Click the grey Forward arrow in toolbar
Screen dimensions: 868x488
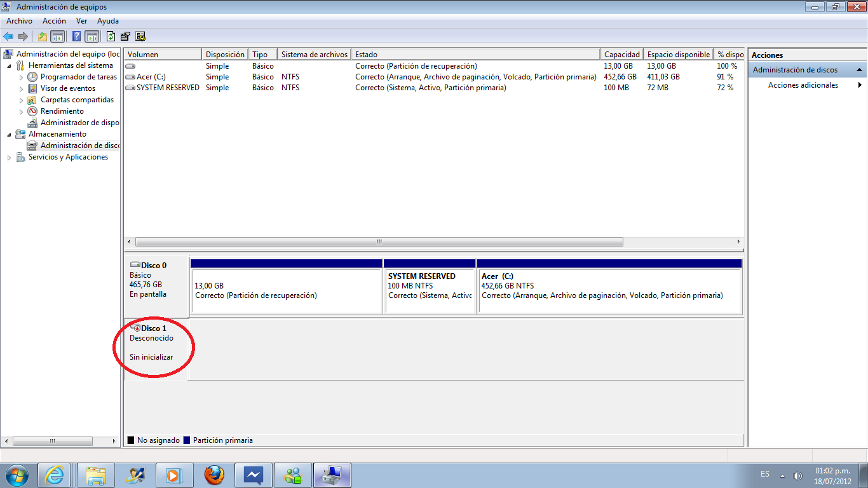(23, 36)
